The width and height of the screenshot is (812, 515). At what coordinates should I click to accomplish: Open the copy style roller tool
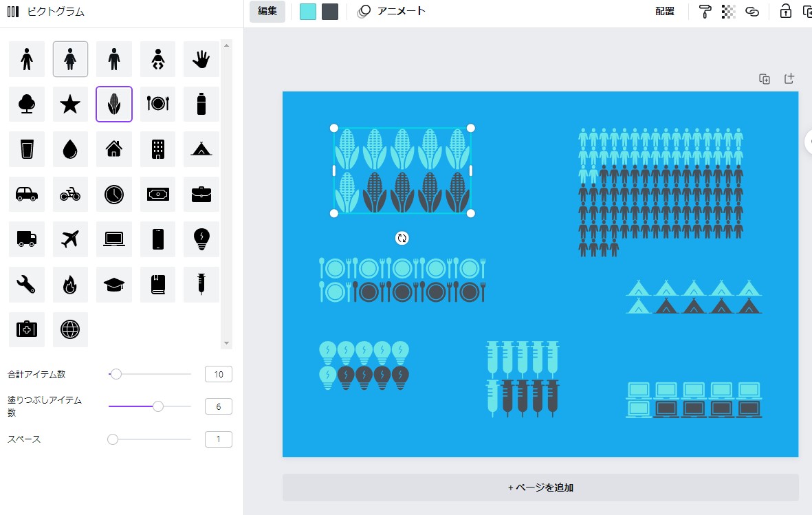[705, 12]
